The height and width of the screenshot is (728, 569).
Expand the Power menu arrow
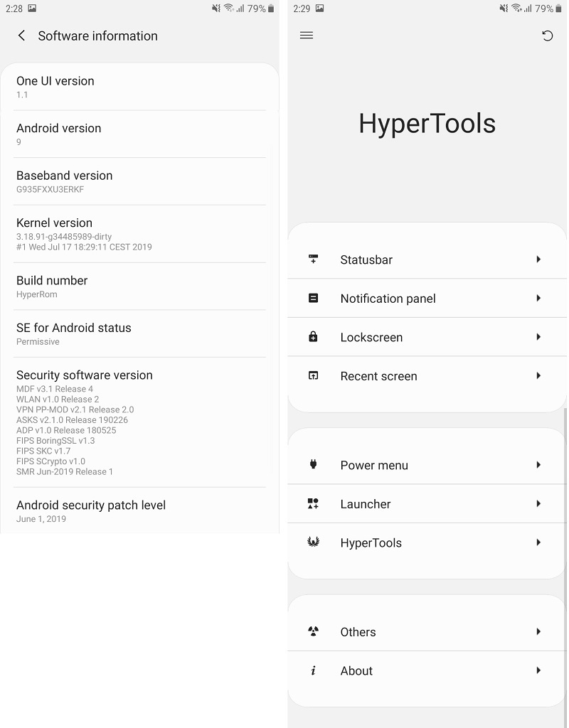click(x=538, y=465)
